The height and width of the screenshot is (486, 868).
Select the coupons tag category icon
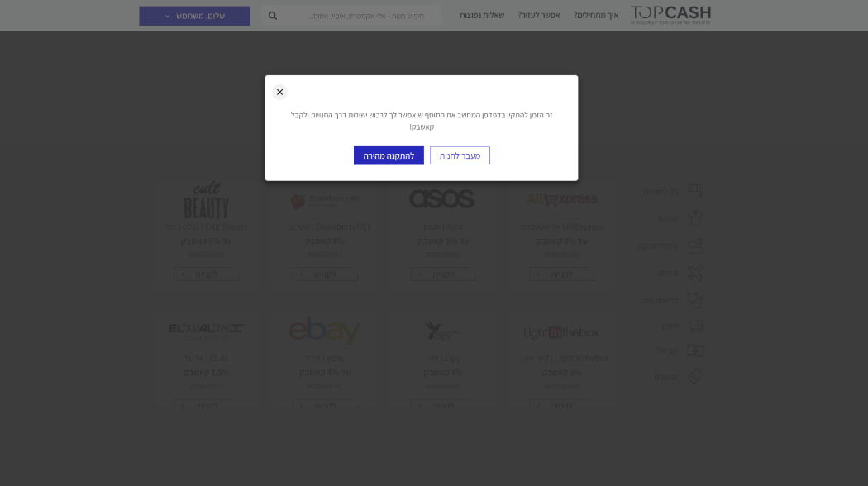(x=695, y=376)
